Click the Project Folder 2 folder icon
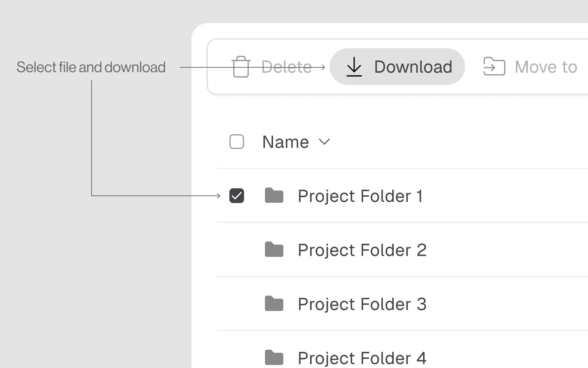Viewport: 588px width, 368px height. (274, 250)
